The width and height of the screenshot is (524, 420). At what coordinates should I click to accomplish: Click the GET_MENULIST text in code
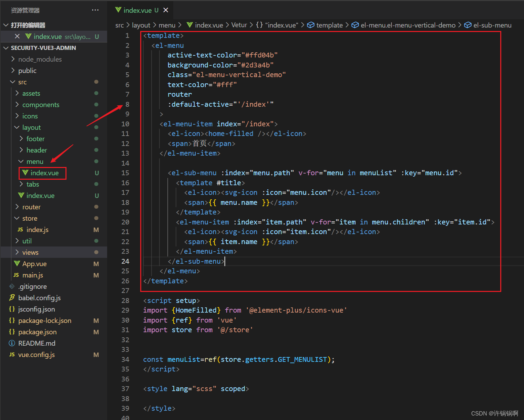(302, 359)
